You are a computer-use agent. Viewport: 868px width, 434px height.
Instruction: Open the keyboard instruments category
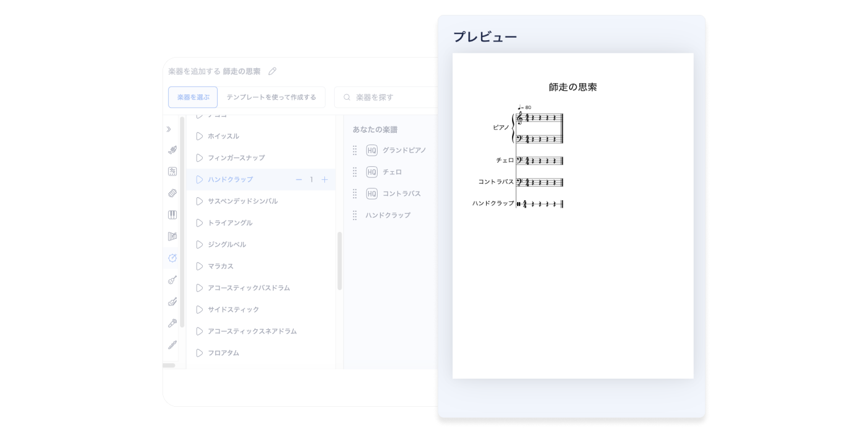click(x=172, y=215)
